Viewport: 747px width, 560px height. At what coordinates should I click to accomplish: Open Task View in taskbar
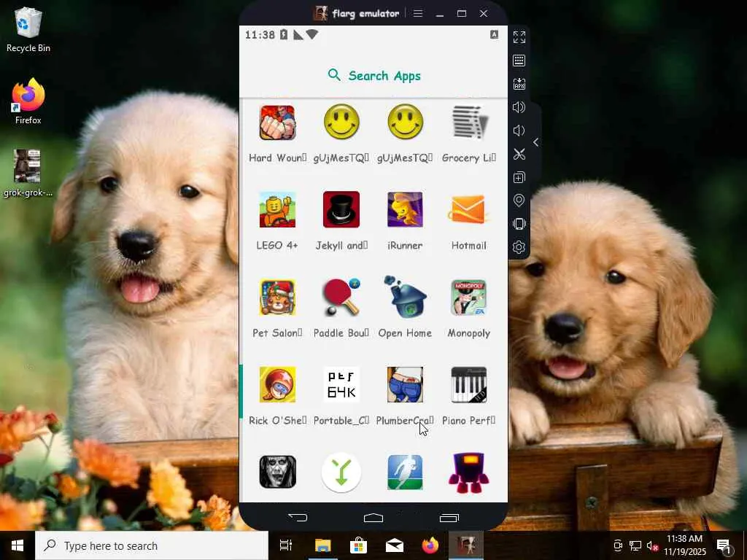pyautogui.click(x=286, y=545)
